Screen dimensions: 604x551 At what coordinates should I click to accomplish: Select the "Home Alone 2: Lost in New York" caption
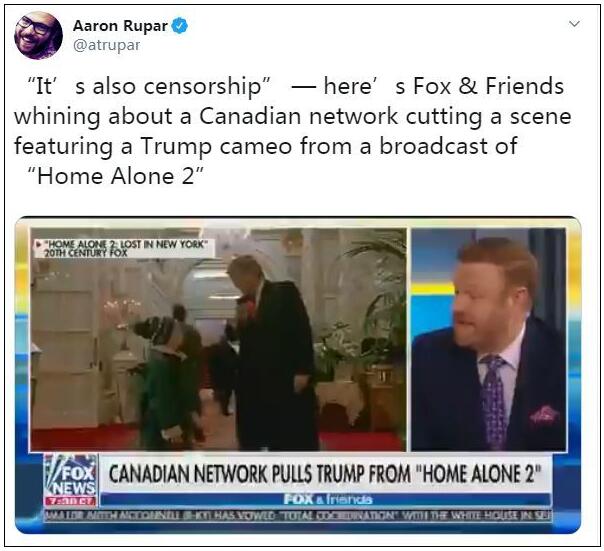(x=126, y=244)
